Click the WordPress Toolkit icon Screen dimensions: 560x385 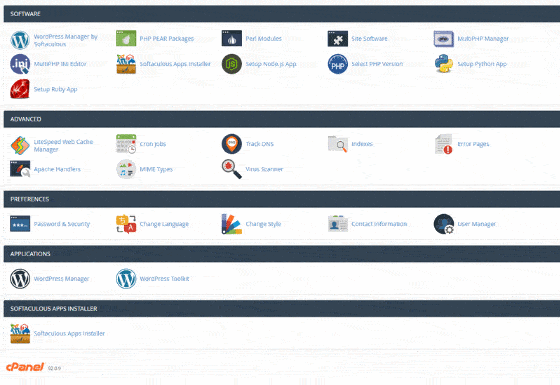click(x=126, y=279)
